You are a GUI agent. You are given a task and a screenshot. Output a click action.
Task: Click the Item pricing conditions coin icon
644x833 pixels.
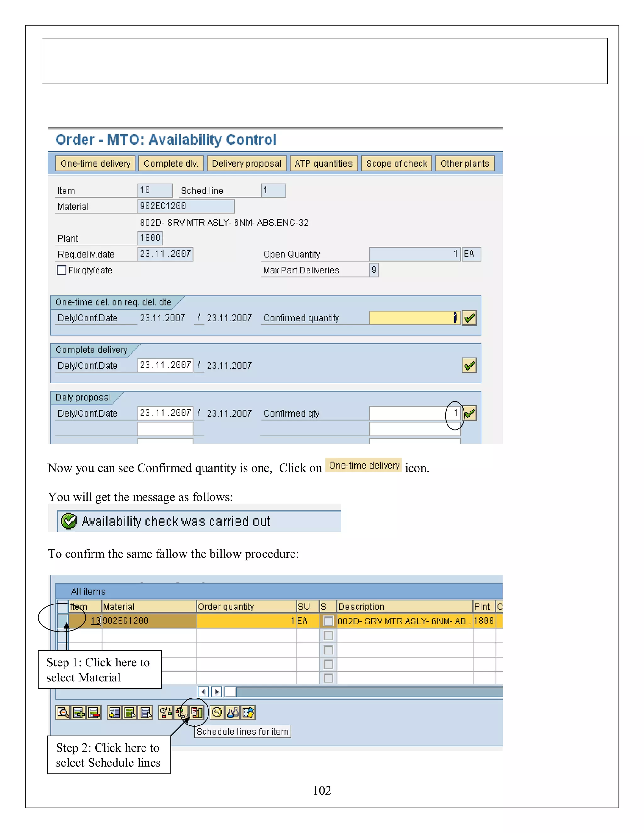coord(217,713)
